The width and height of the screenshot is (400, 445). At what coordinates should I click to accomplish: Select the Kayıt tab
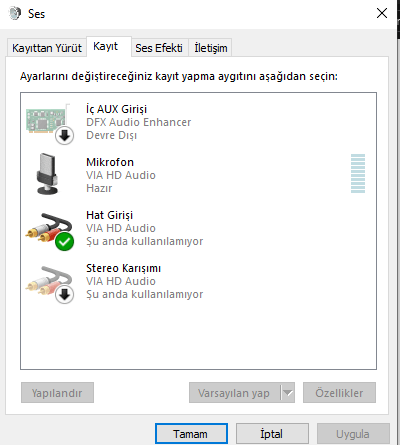pos(109,46)
